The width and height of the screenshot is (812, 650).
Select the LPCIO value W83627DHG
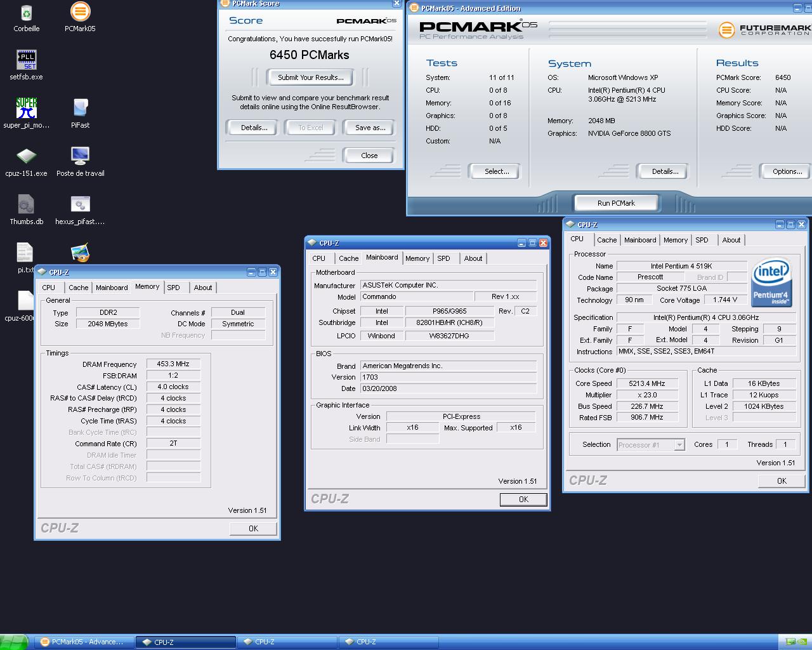click(x=449, y=336)
